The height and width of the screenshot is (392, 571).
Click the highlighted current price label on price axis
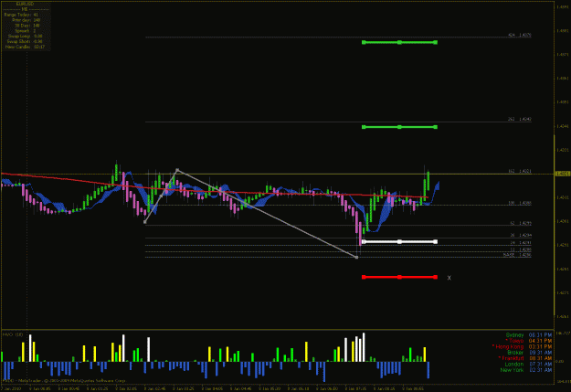click(x=563, y=174)
